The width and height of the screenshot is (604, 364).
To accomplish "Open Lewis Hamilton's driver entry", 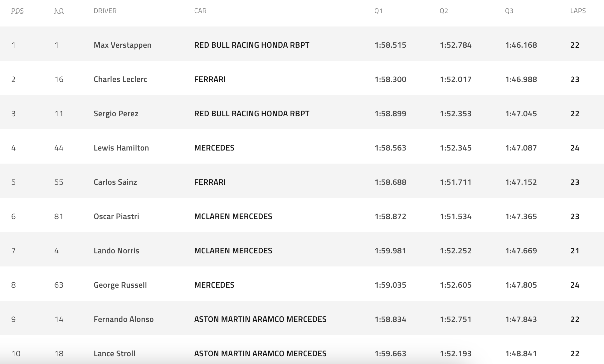I will click(121, 148).
